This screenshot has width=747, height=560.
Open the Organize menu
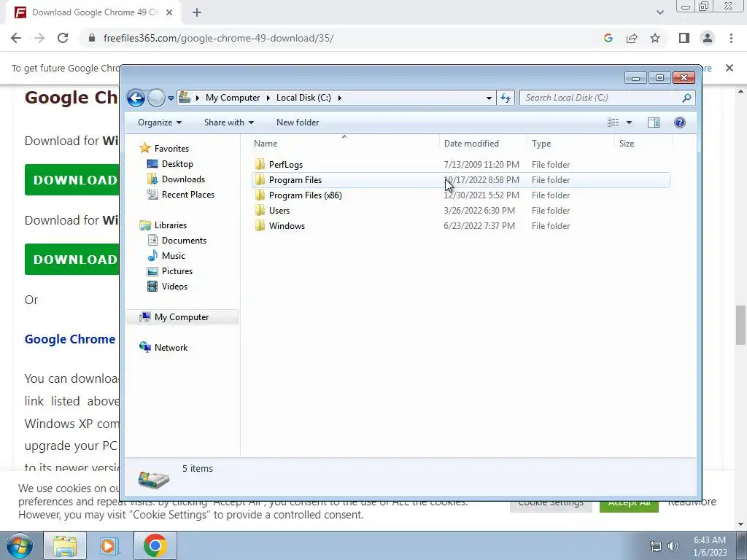160,122
